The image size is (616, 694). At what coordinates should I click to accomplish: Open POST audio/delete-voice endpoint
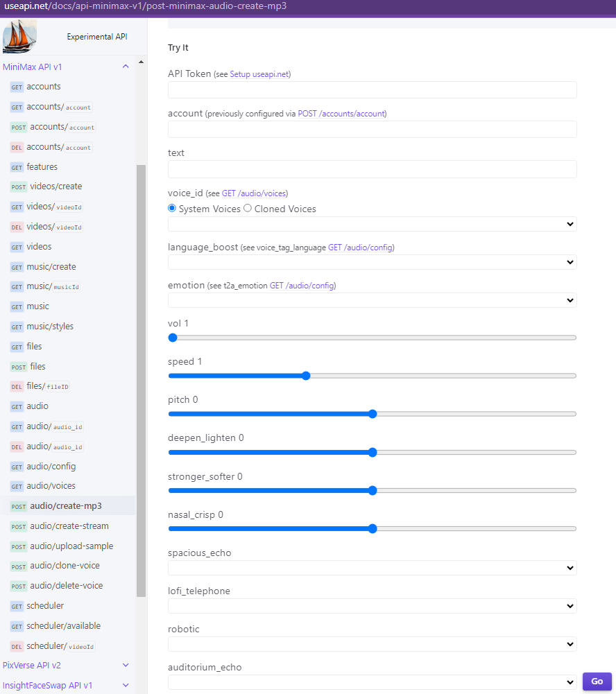pyautogui.click(x=57, y=586)
